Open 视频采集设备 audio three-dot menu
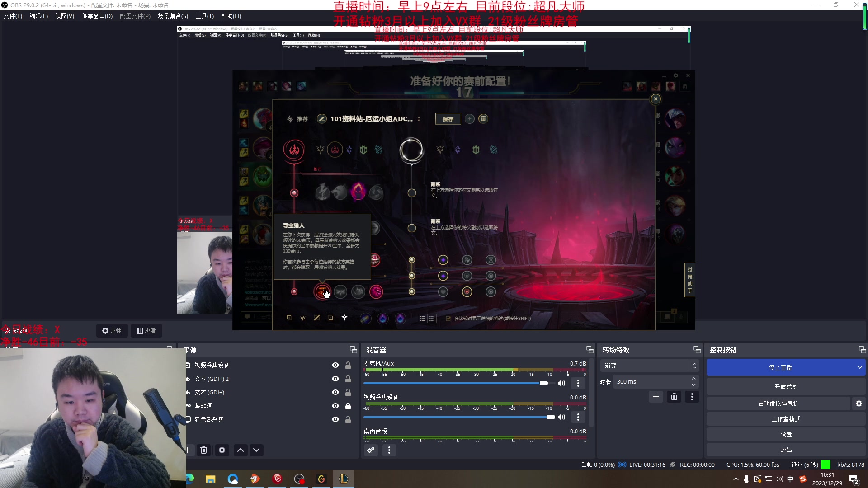Screen dimensions: 868x488 click(578, 417)
